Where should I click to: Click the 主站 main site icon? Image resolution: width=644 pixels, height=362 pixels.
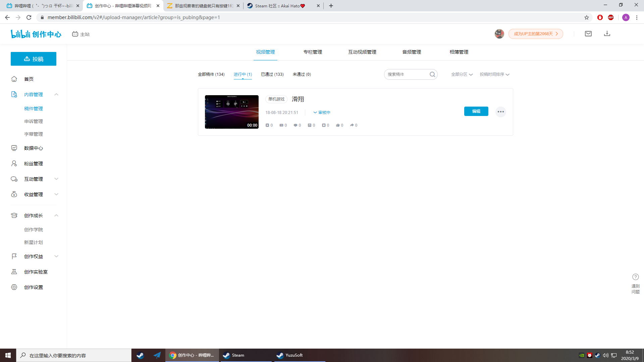[x=75, y=34]
